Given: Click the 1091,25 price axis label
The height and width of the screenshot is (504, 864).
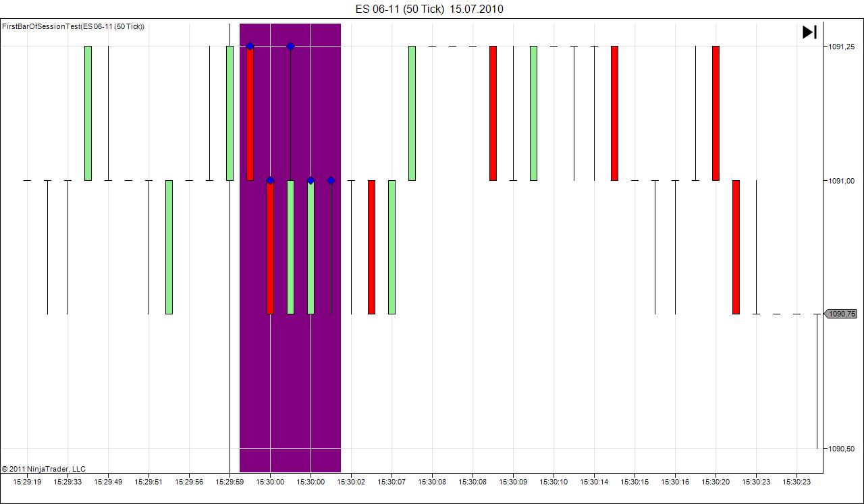Looking at the screenshot, I should (x=842, y=47).
